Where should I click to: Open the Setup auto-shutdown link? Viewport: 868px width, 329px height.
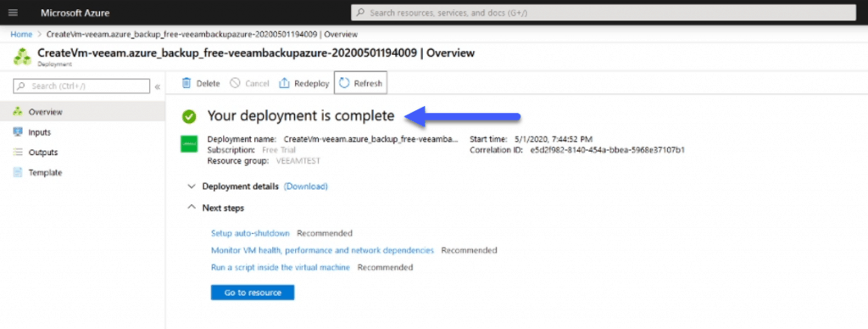point(250,233)
